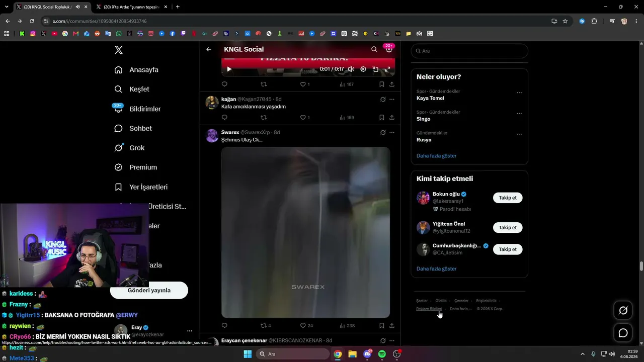This screenshot has height=362, width=644.
Task: Reply to Swarex's post
Action: [224, 325]
